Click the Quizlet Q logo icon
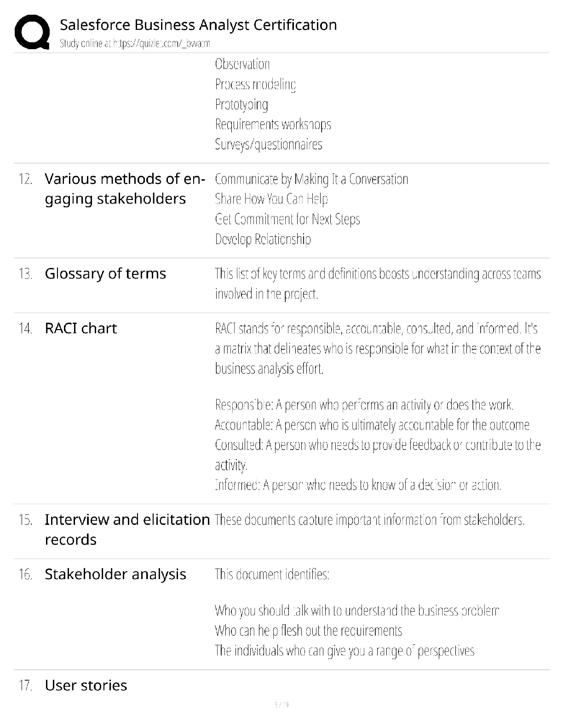This screenshot has height=728, width=563. (32, 32)
